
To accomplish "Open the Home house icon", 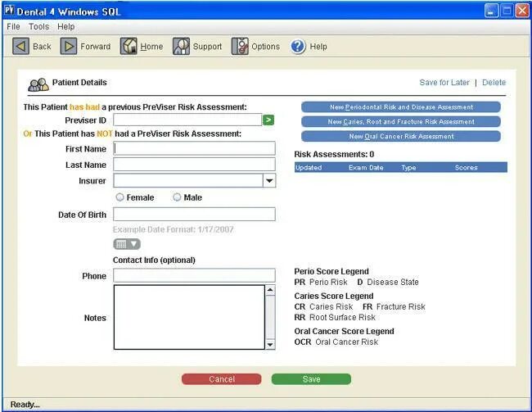I will (x=128, y=46).
